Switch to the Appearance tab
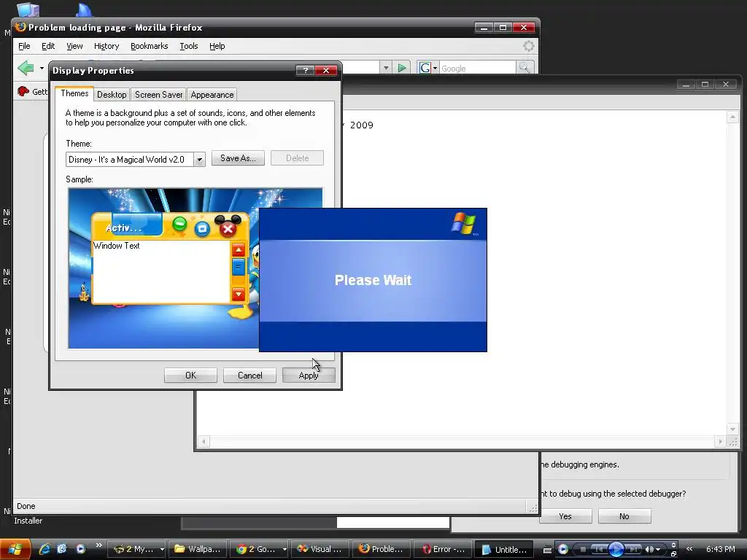The height and width of the screenshot is (560, 747). tap(212, 94)
